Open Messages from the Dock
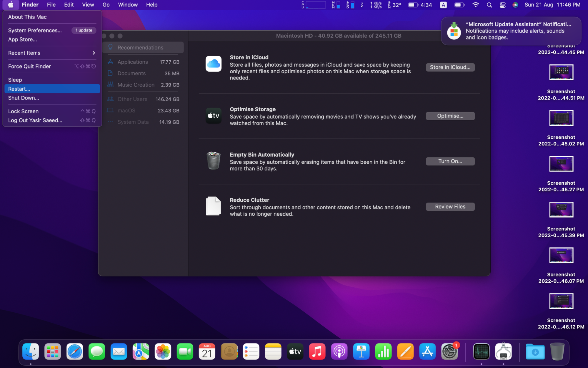 (x=97, y=352)
